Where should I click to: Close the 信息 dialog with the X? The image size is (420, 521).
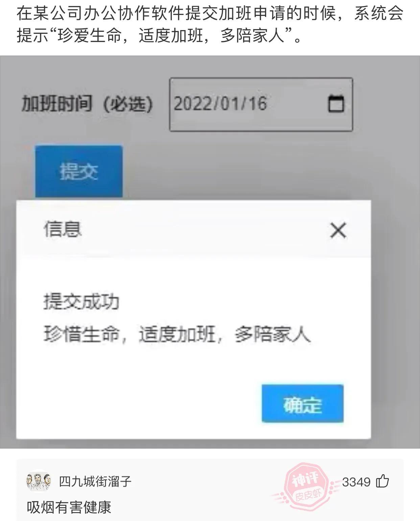point(338,230)
